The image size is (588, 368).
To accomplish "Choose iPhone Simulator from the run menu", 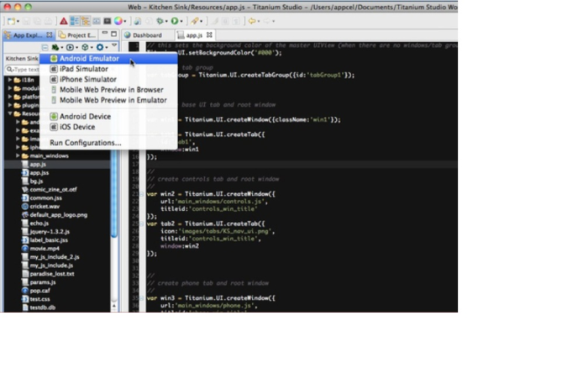I will pyautogui.click(x=108, y=80).
